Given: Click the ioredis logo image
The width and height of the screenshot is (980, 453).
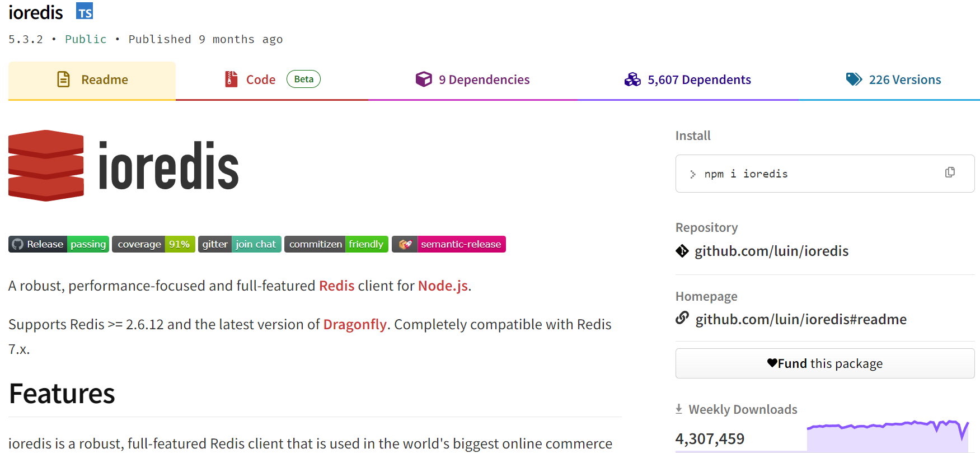Looking at the screenshot, I should point(124,166).
